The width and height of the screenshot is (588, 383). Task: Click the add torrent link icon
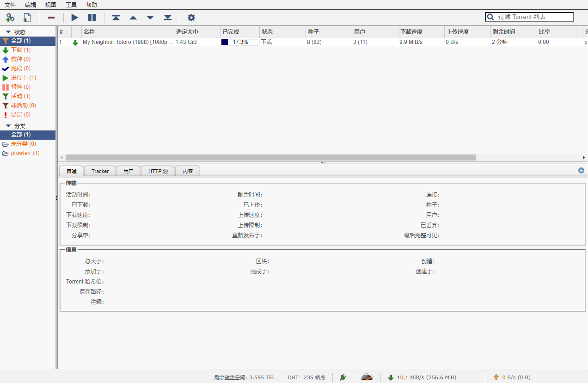tap(10, 18)
